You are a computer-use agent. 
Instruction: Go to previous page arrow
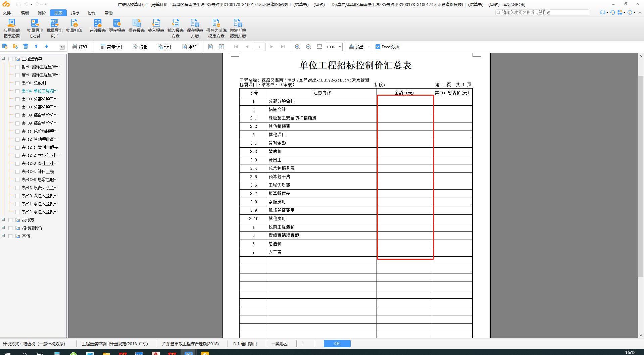(247, 47)
